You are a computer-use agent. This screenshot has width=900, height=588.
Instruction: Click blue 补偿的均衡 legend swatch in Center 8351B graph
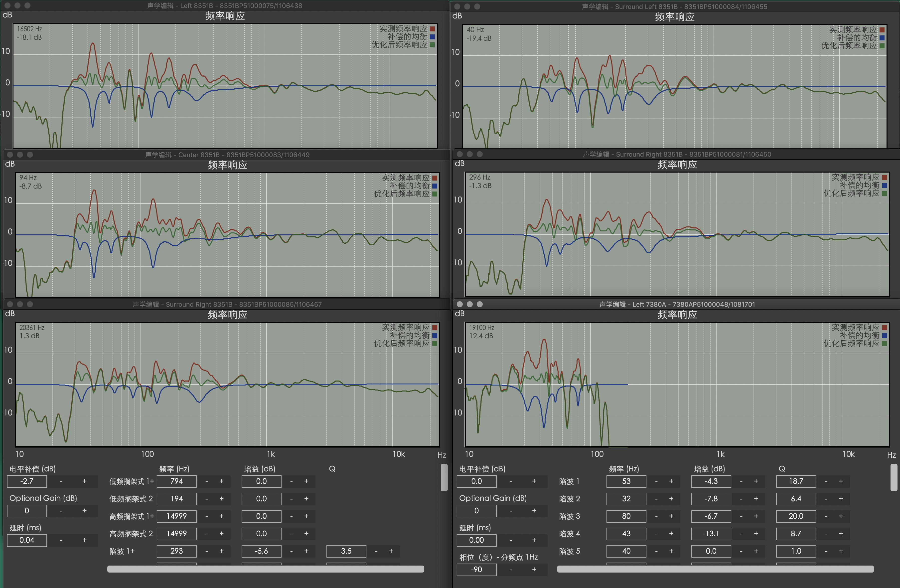(435, 186)
